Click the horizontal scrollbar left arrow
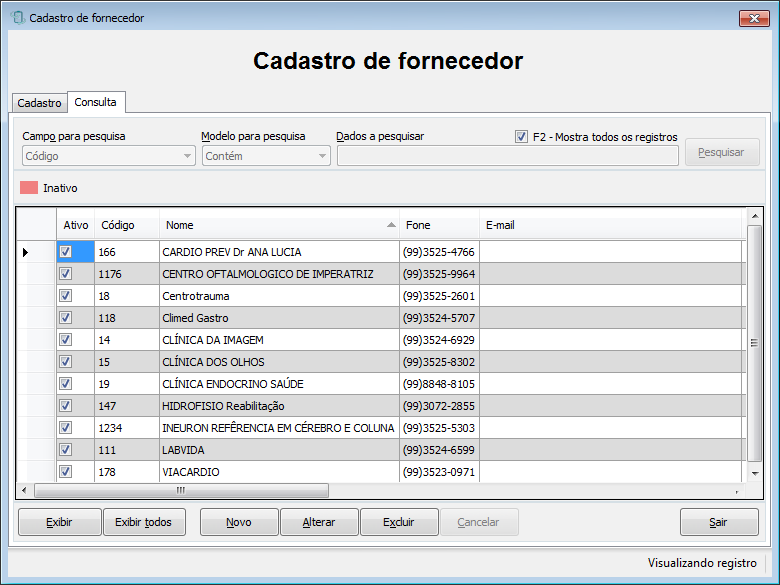The height and width of the screenshot is (585, 780). (24, 490)
